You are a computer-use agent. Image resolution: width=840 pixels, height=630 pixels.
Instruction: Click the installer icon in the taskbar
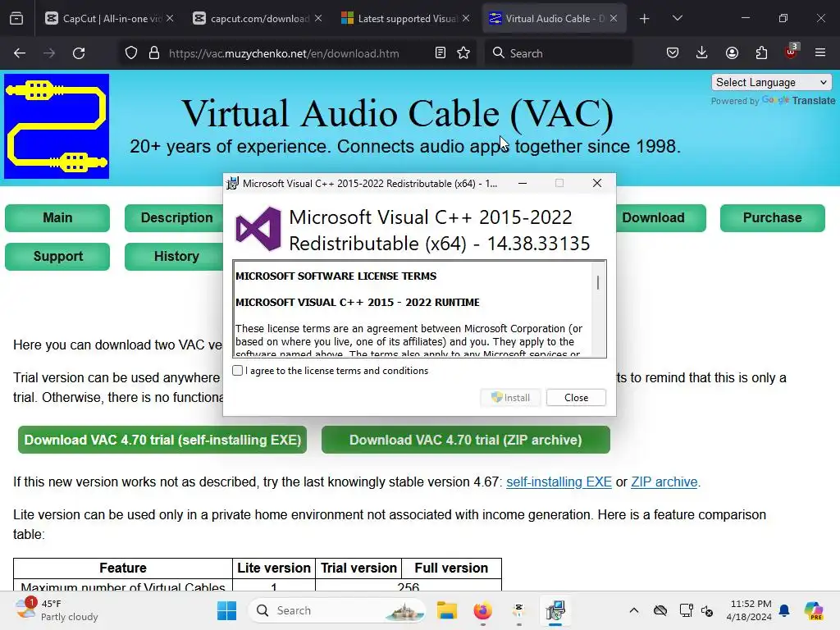pos(555,610)
